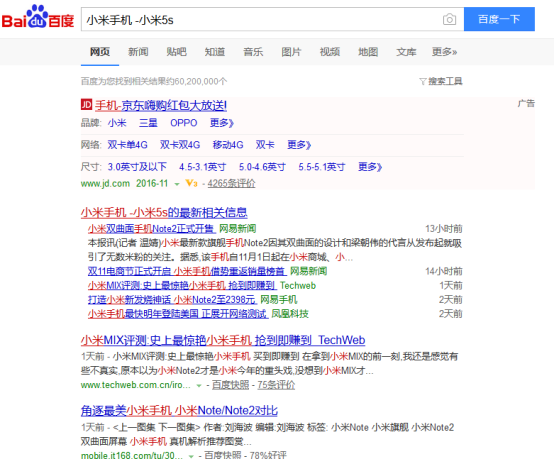
Task: Open news 小米双曲面手机Note2正式开售
Action: tap(151, 229)
